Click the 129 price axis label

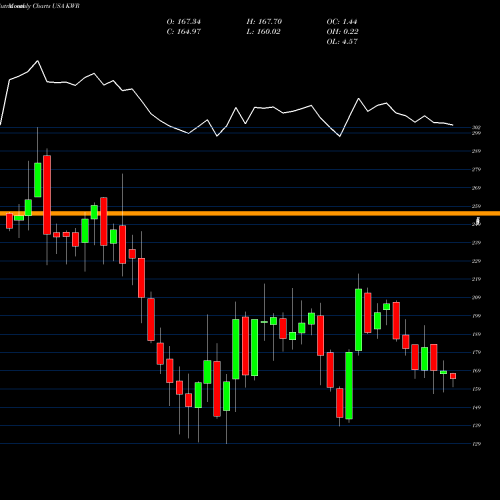[x=476, y=444]
